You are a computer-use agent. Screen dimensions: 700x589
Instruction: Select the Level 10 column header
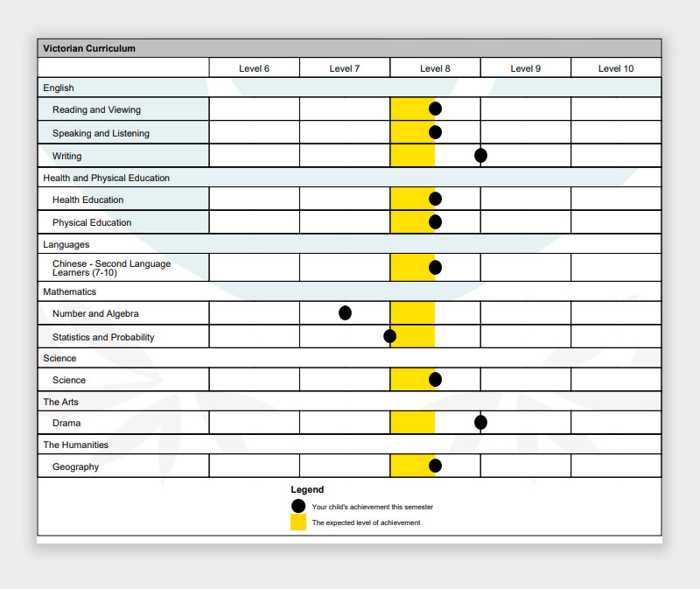coord(616,68)
